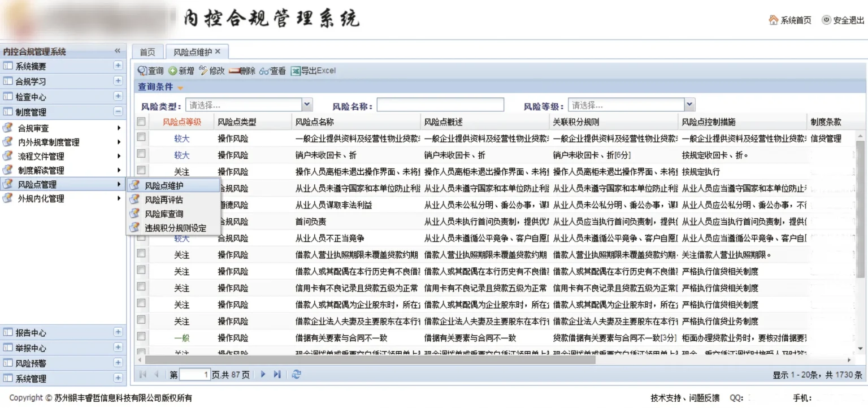
Task: Click the 查看 view glasses icon
Action: tap(264, 71)
